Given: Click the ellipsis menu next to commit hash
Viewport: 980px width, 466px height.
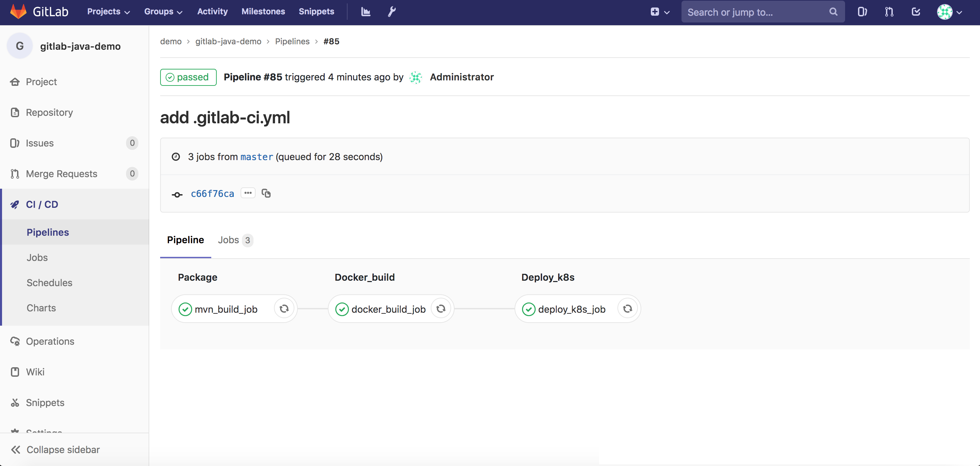Looking at the screenshot, I should point(248,193).
